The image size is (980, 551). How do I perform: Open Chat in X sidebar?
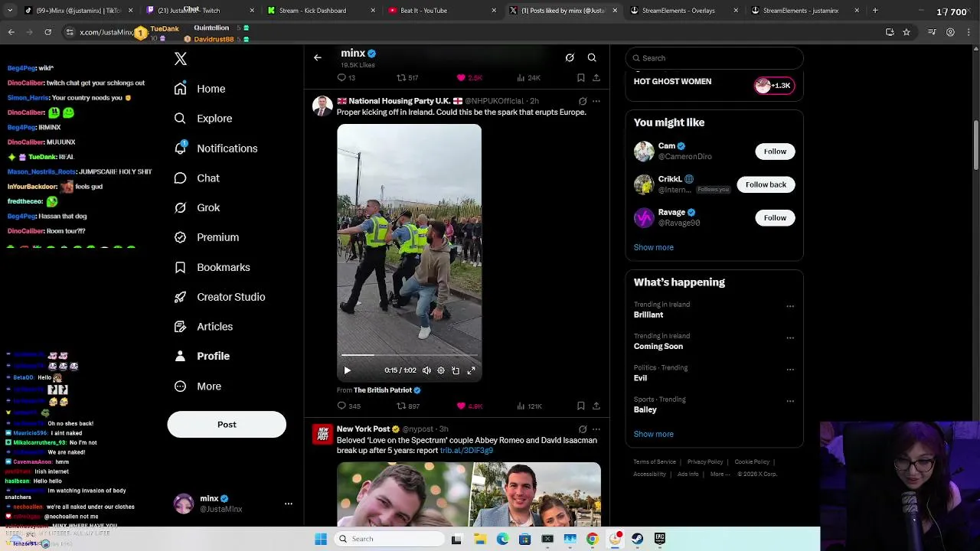197,178
